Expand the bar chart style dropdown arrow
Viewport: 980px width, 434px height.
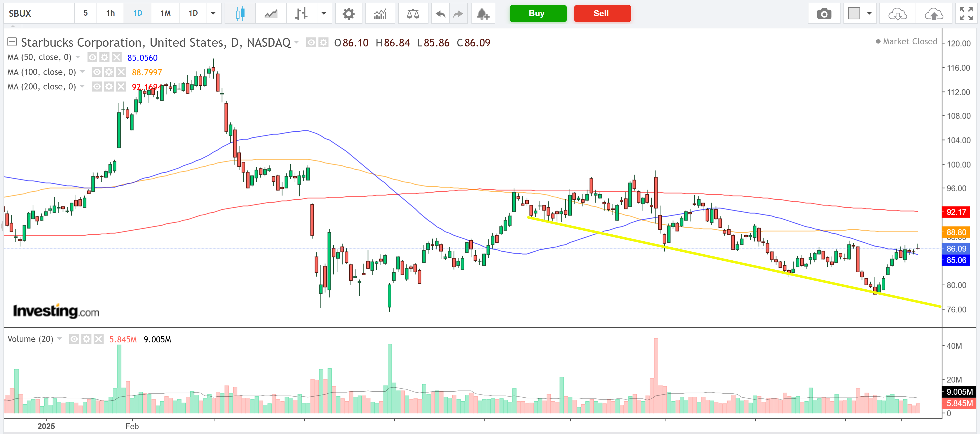pyautogui.click(x=324, y=13)
